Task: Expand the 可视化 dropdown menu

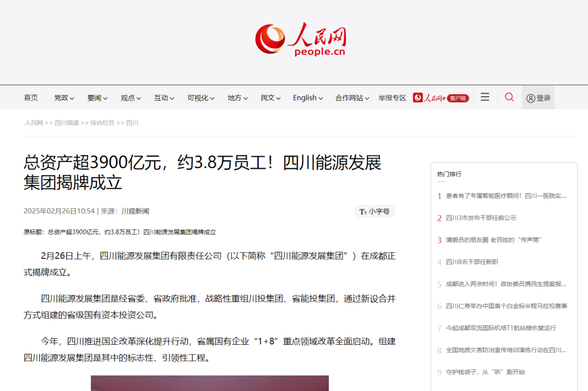Action: 201,98
